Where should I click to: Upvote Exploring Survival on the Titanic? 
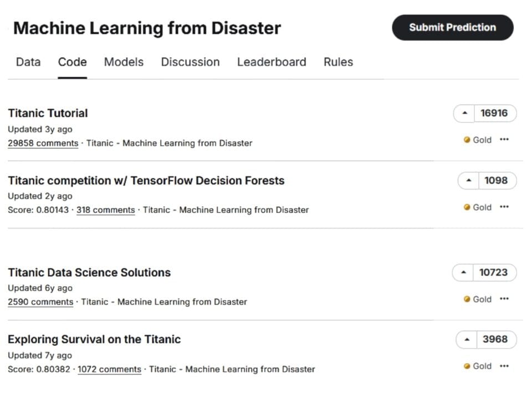[x=467, y=339]
